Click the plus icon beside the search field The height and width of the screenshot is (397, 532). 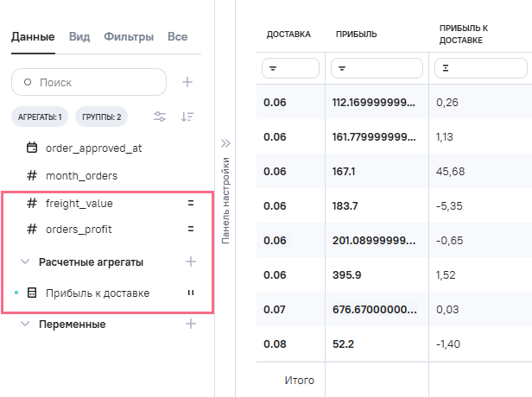(187, 82)
